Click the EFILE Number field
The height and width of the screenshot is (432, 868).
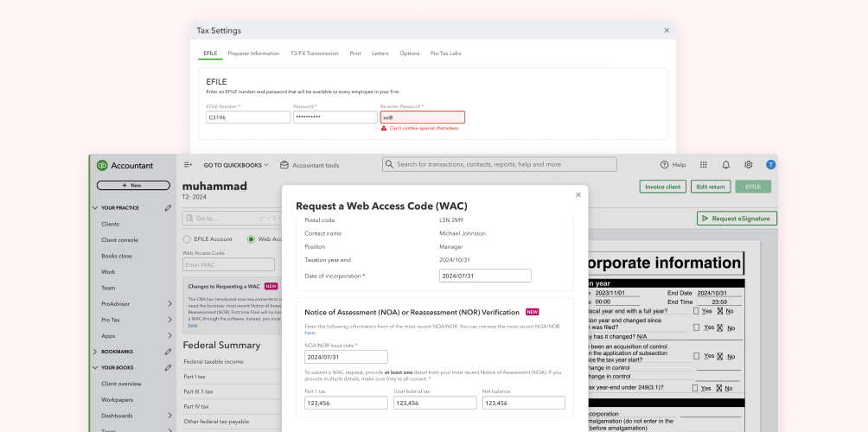(248, 118)
